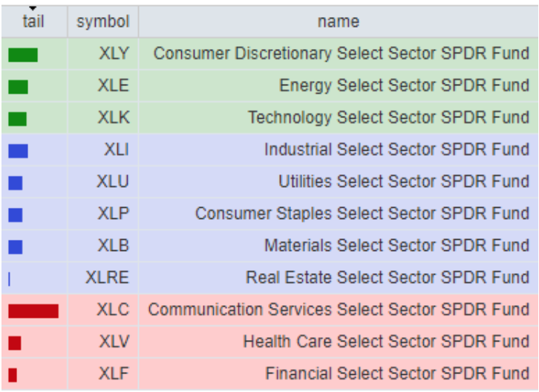Select the XLV symbol cell

[x=114, y=342]
